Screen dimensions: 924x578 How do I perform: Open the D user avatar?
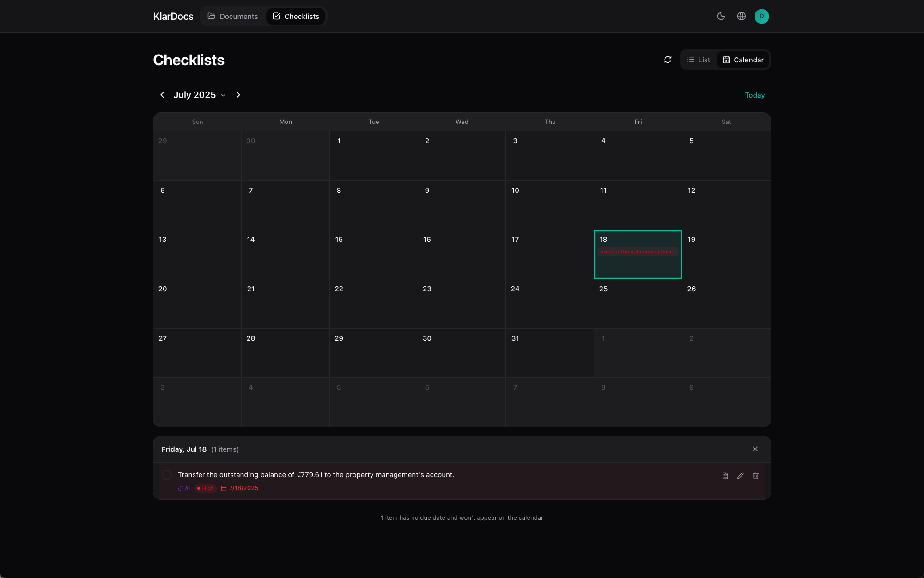tap(761, 16)
